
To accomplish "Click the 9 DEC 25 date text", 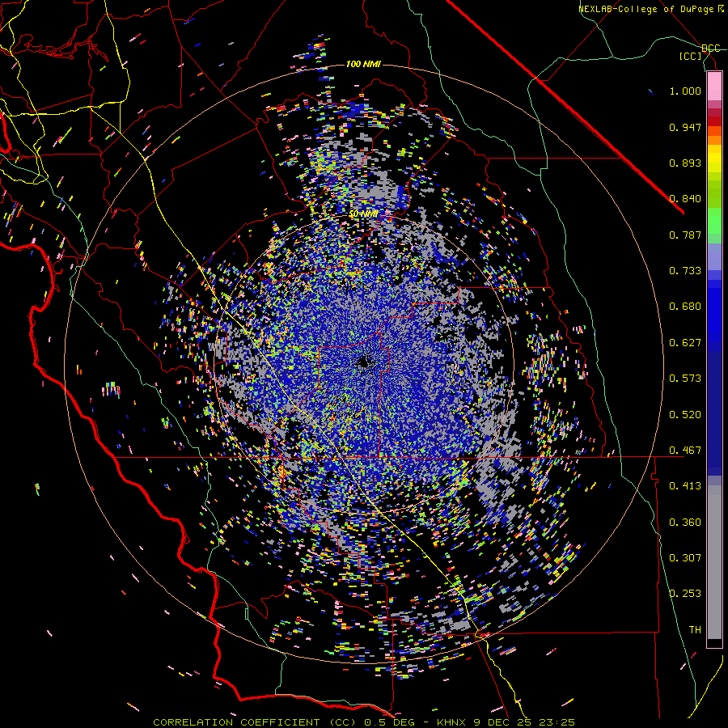I will [x=503, y=722].
